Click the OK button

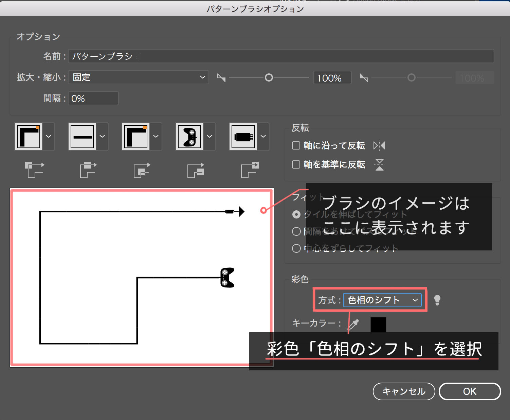coord(470,391)
